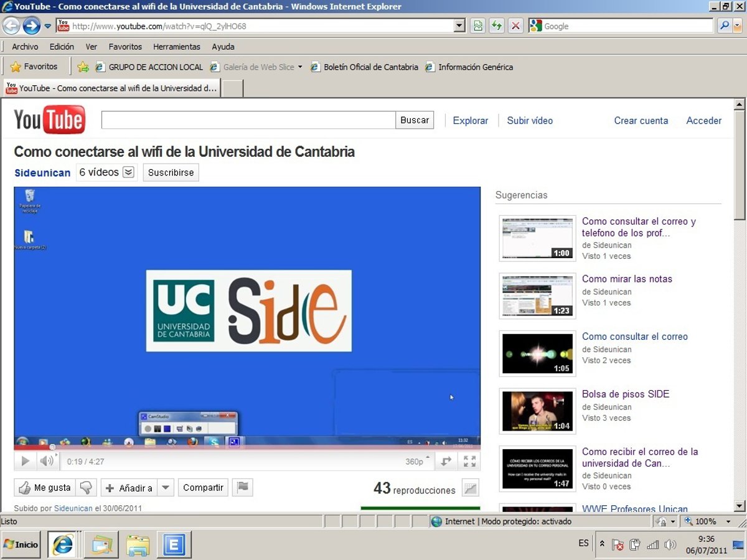747x560 pixels.
Task: Open the address bar history dropdown
Action: [459, 26]
